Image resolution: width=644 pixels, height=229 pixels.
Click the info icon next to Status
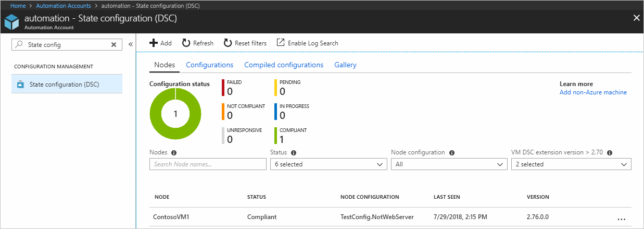coord(294,153)
